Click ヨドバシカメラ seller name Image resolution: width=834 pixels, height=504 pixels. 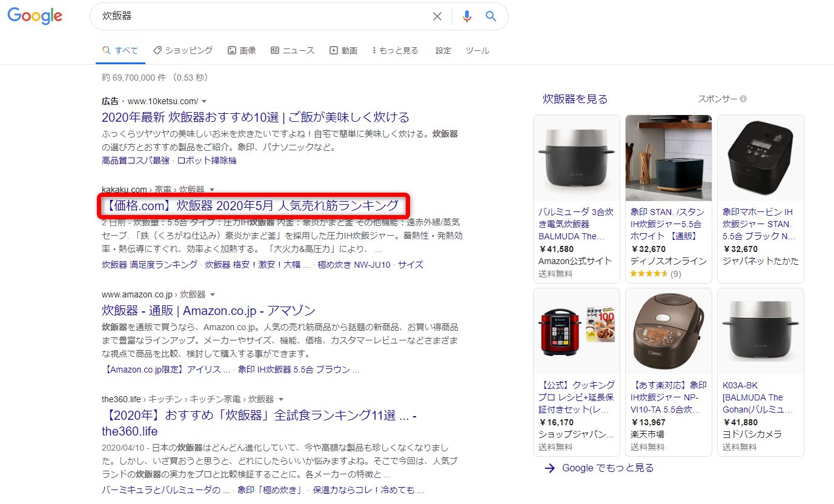(x=752, y=434)
